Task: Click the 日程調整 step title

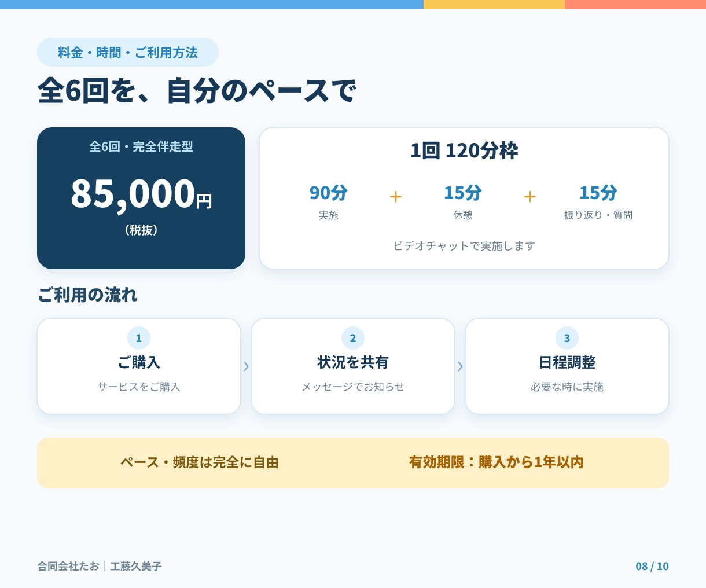Action: [567, 362]
